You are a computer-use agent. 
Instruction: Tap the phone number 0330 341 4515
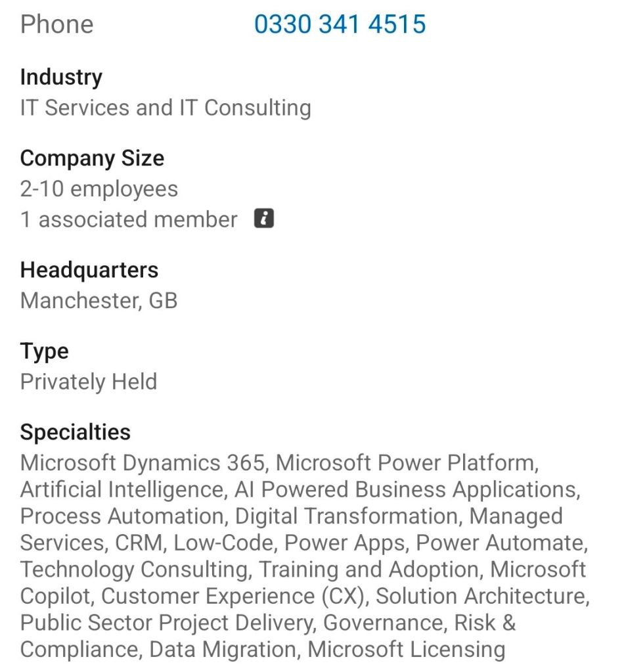point(340,25)
